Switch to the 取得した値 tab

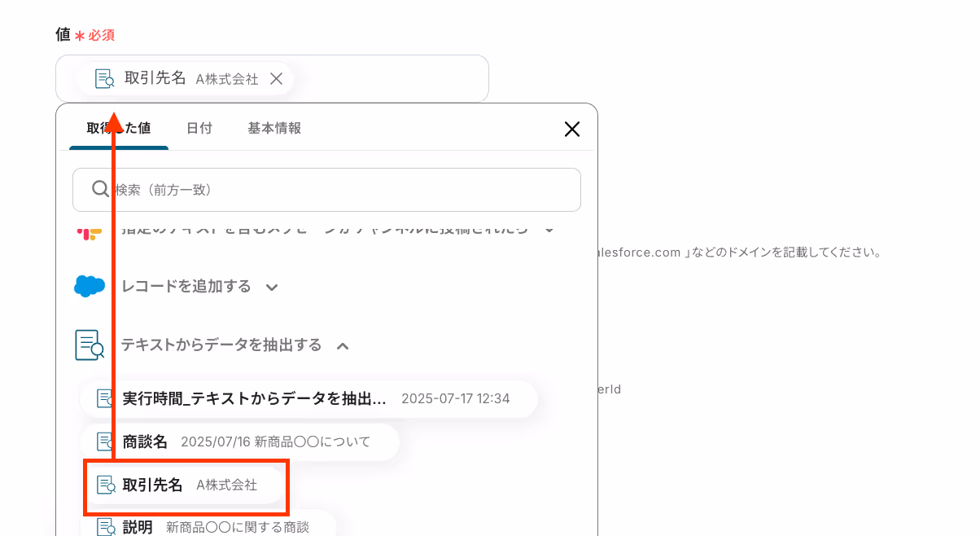pyautogui.click(x=119, y=129)
